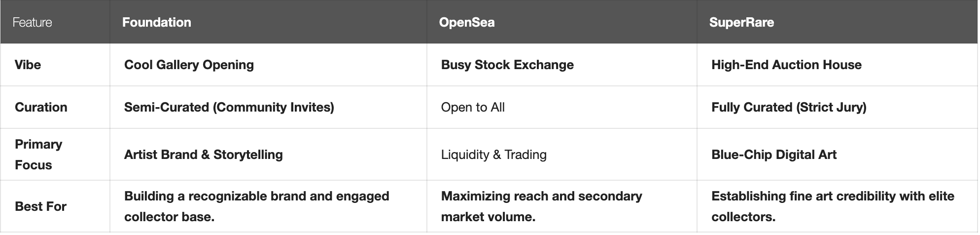This screenshot has width=980, height=235.
Task: Select the Busy Stock Exchange cell
Action: click(x=507, y=65)
